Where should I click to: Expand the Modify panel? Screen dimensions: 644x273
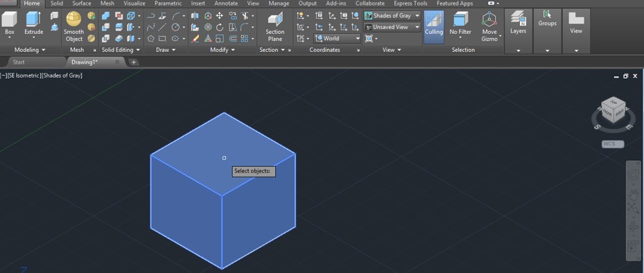tap(223, 50)
